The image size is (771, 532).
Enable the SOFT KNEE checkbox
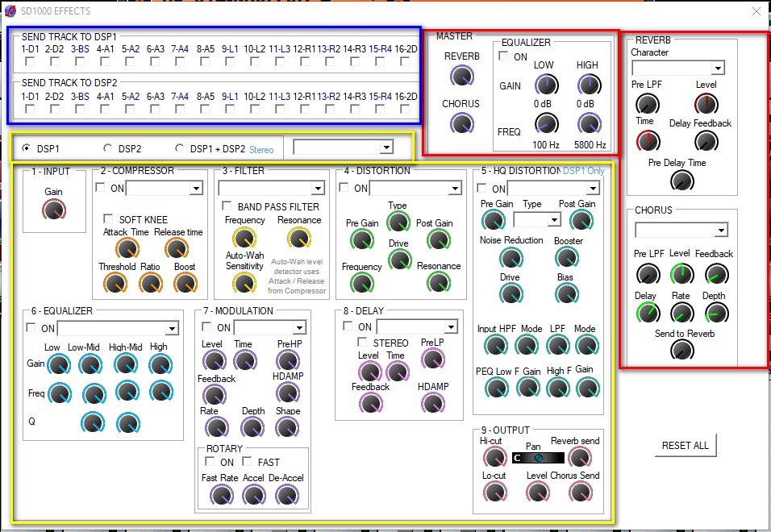coord(108,218)
